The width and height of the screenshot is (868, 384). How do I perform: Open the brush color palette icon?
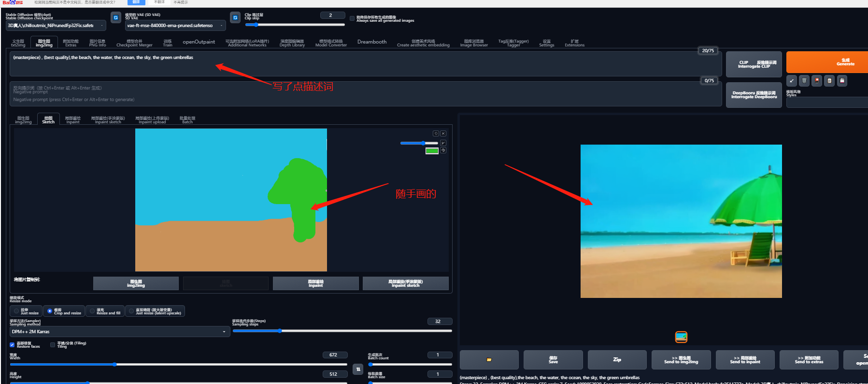[x=443, y=150]
